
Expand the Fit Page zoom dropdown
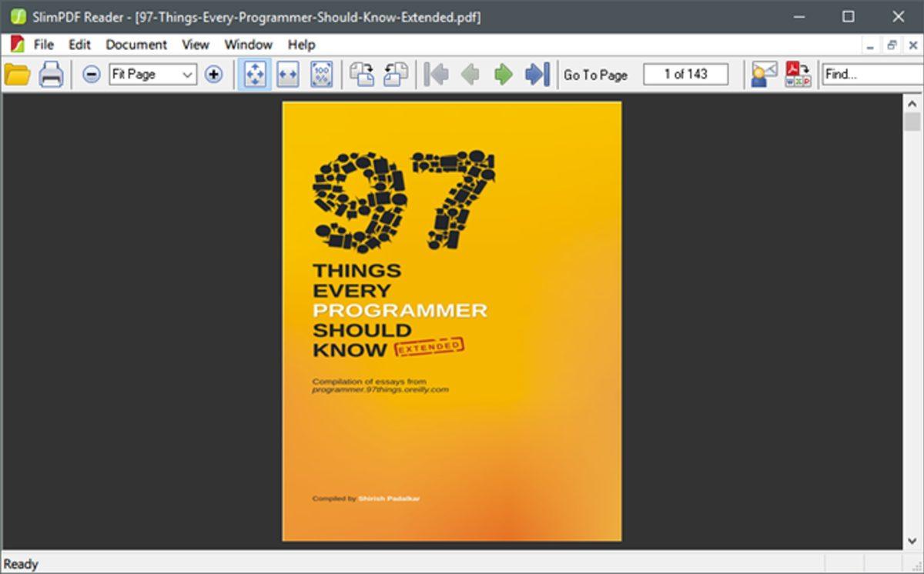(187, 75)
